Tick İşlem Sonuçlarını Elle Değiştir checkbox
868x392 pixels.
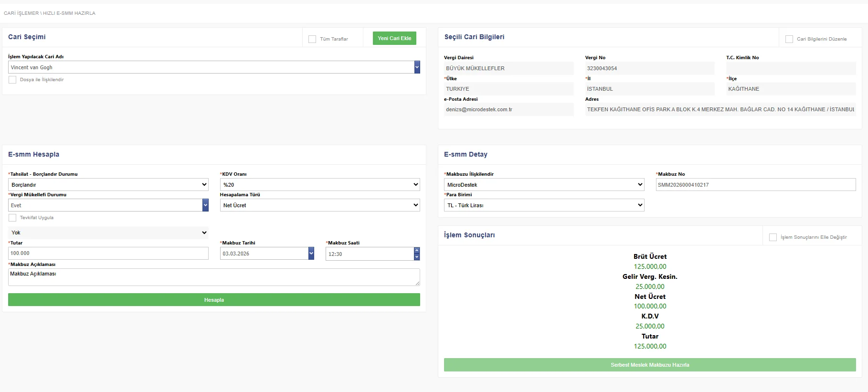click(773, 237)
